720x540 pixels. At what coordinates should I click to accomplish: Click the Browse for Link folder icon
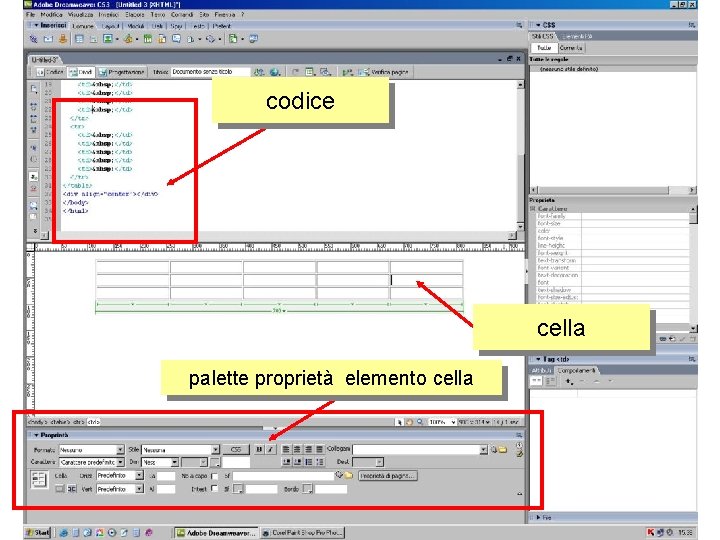pos(503,450)
